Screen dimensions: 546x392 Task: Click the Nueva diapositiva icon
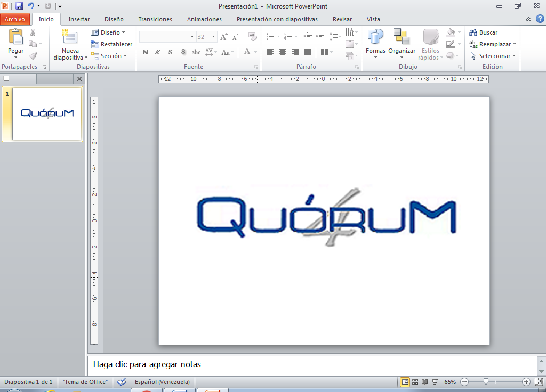(70, 38)
